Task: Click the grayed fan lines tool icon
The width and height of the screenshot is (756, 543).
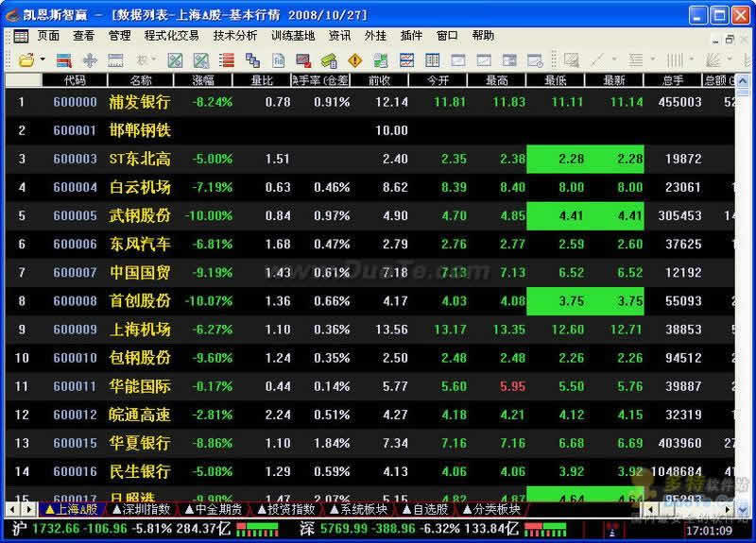Action: (x=713, y=60)
